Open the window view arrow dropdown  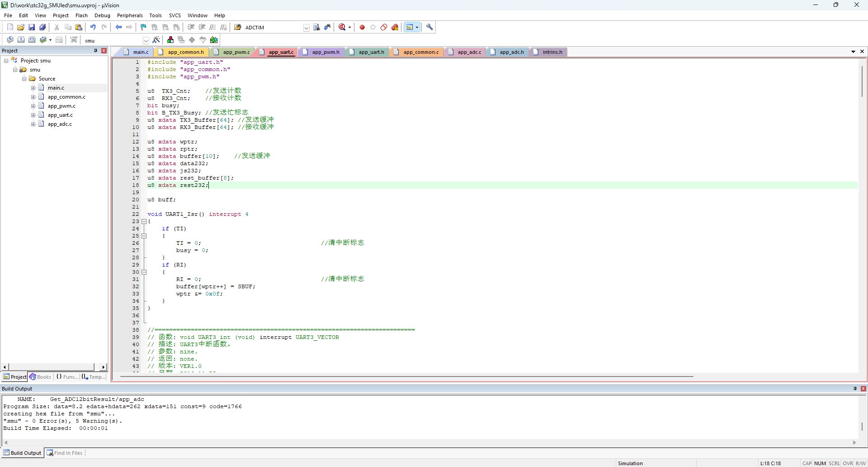pyautogui.click(x=417, y=27)
